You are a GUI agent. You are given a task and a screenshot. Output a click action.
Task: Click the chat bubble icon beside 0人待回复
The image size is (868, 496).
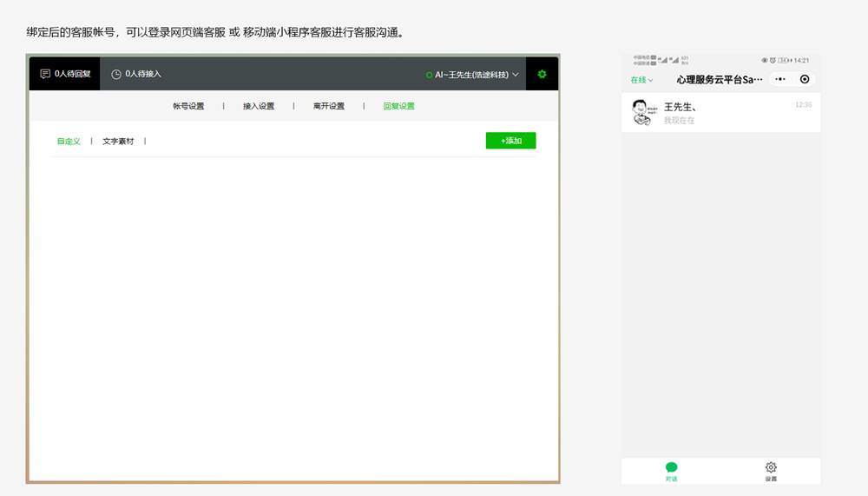[45, 74]
